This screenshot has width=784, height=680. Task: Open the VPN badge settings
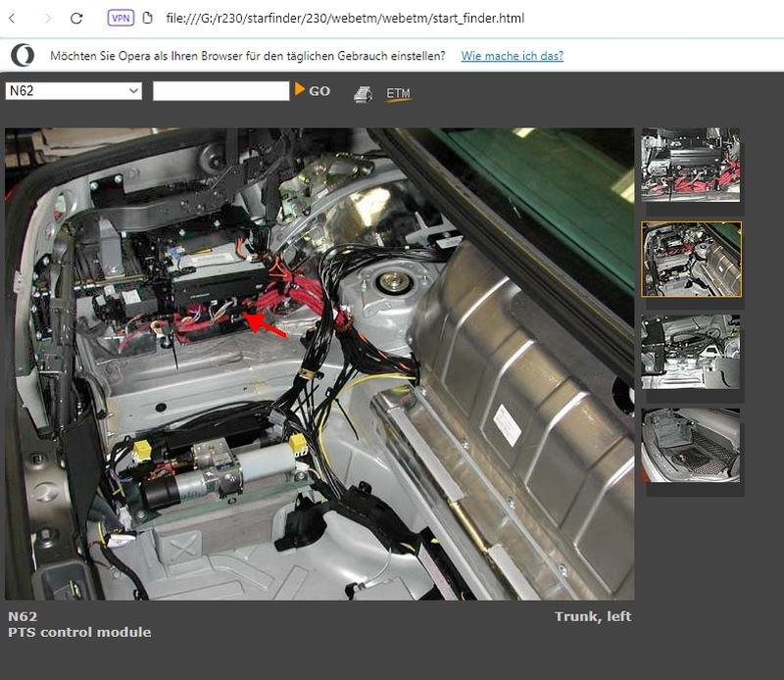pyautogui.click(x=121, y=18)
